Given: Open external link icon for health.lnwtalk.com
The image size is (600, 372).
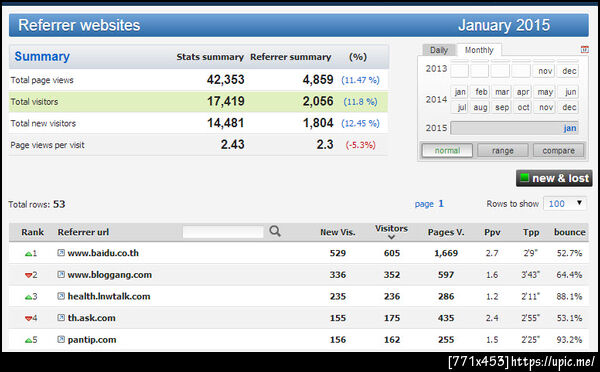Looking at the screenshot, I should point(61,296).
